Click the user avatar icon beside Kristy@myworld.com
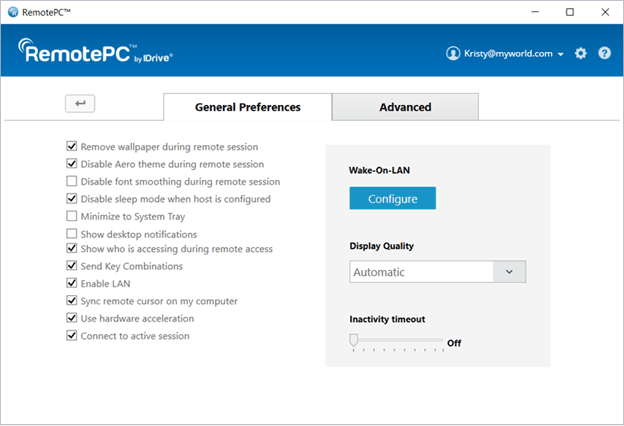This screenshot has height=426, width=624. tap(453, 53)
